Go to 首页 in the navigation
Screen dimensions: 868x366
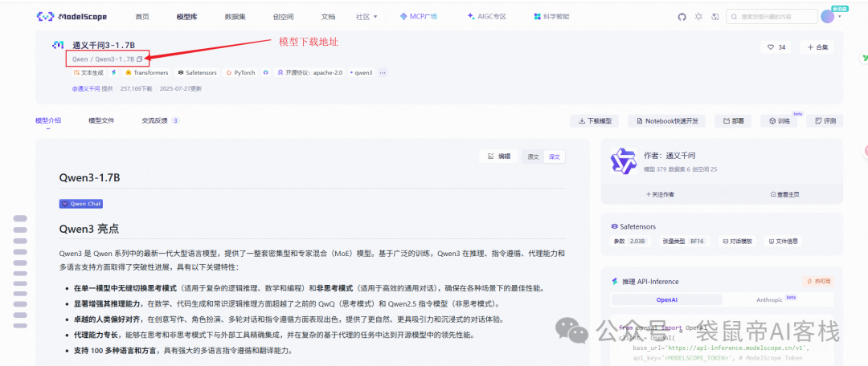point(141,17)
